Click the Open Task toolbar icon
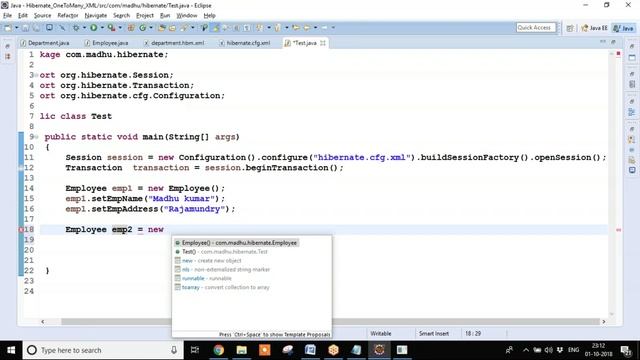 tap(172, 28)
